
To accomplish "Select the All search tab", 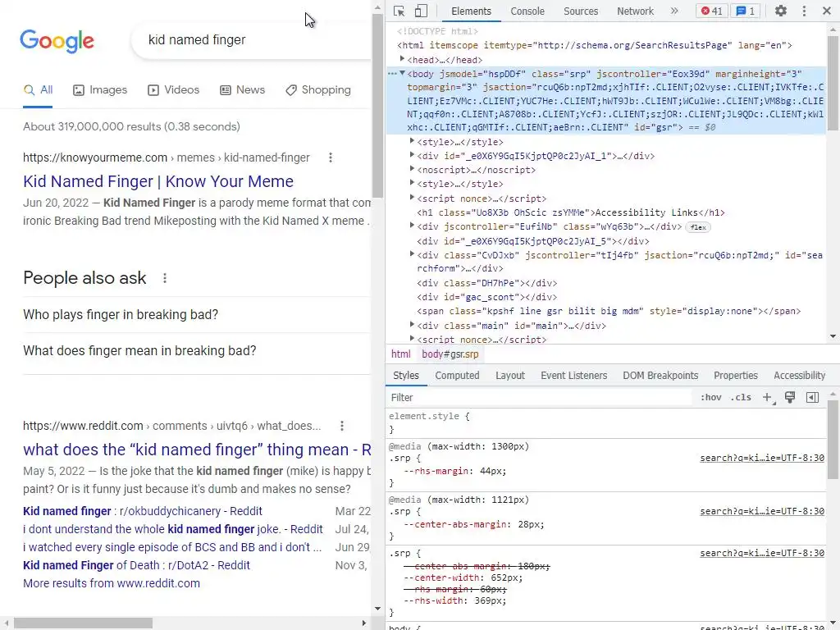I will click(x=38, y=90).
